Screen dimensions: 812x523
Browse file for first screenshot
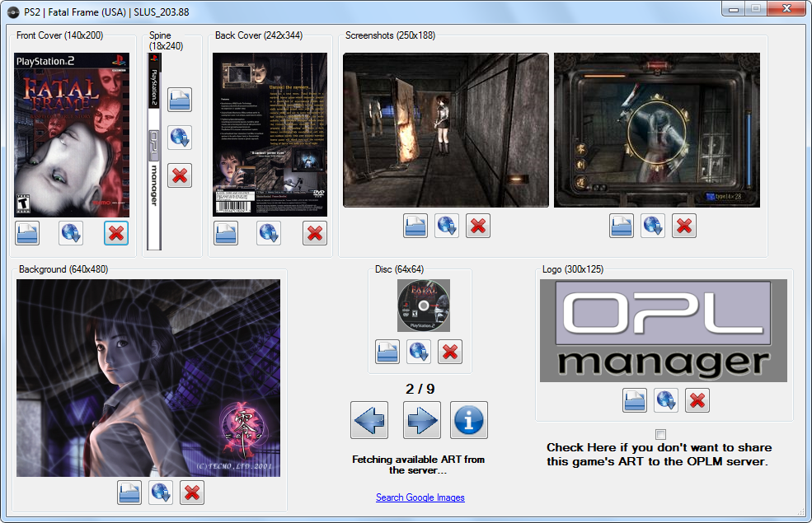(415, 226)
